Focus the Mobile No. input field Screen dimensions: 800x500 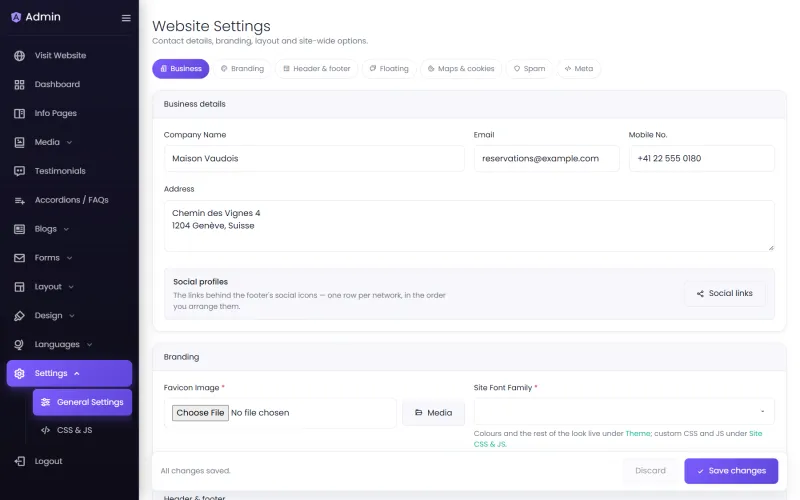pyautogui.click(x=702, y=159)
